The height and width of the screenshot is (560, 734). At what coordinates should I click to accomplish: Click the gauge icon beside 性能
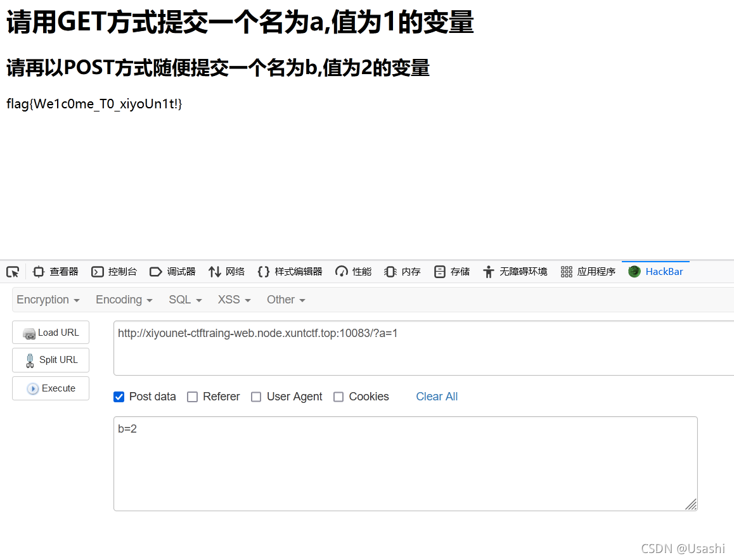click(341, 272)
